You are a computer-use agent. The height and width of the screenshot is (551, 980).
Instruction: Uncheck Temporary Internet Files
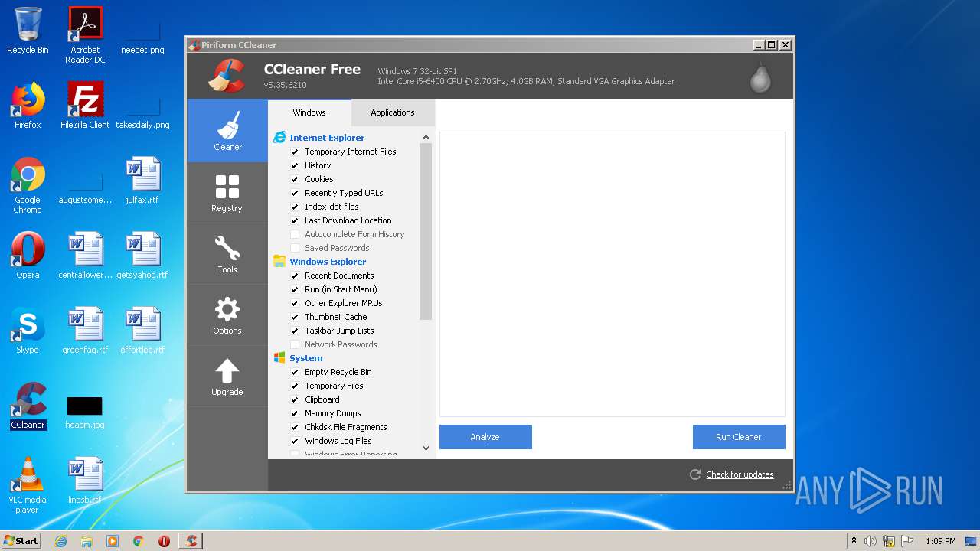(x=295, y=152)
